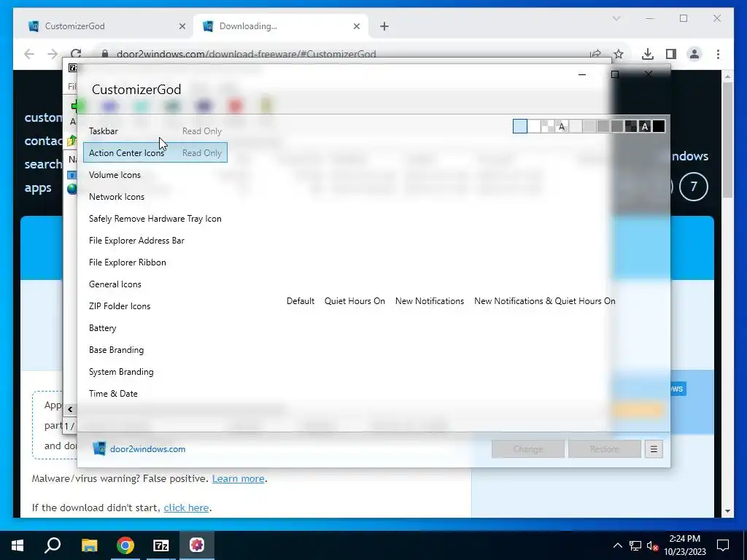This screenshot has width=747, height=560.
Task: Go back in Chrome browser
Action: pyautogui.click(x=29, y=54)
